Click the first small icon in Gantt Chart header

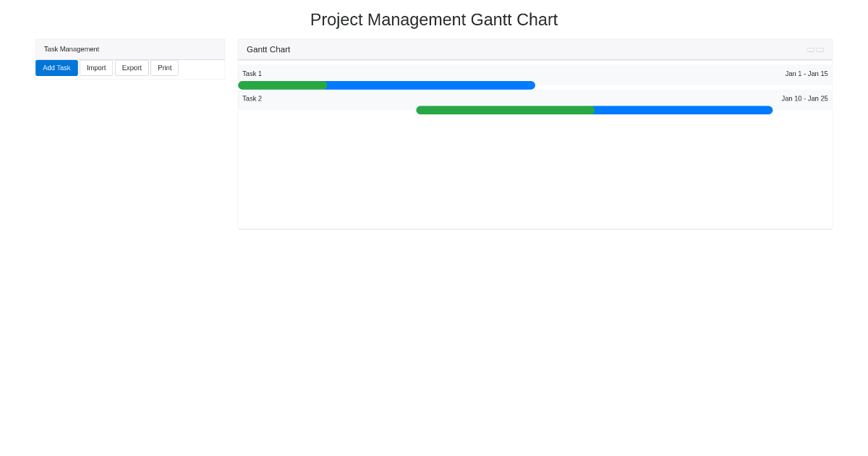pyautogui.click(x=810, y=49)
